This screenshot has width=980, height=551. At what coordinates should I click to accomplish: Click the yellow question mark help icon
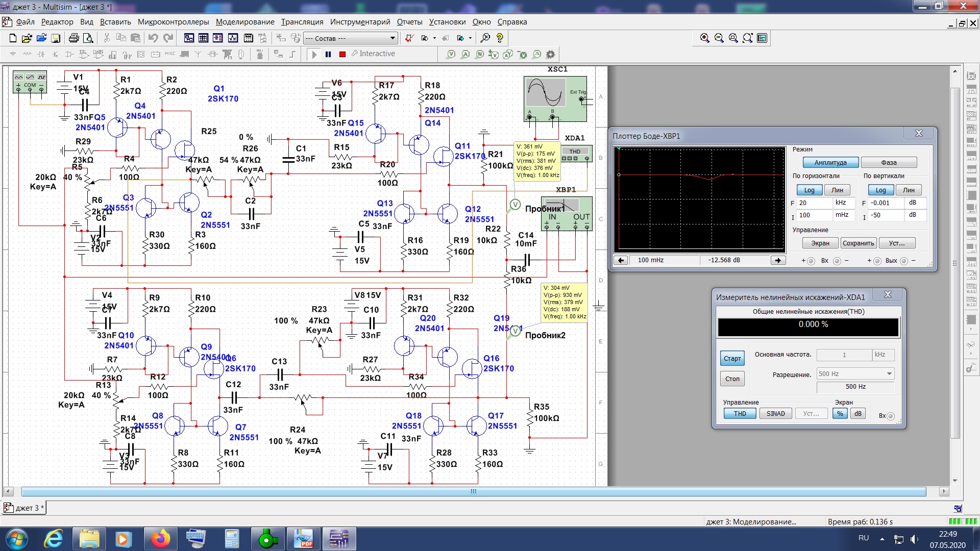point(500,38)
